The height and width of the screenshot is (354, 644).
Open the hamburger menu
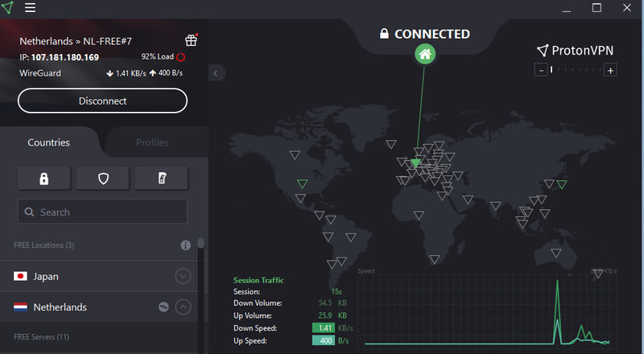[x=31, y=8]
